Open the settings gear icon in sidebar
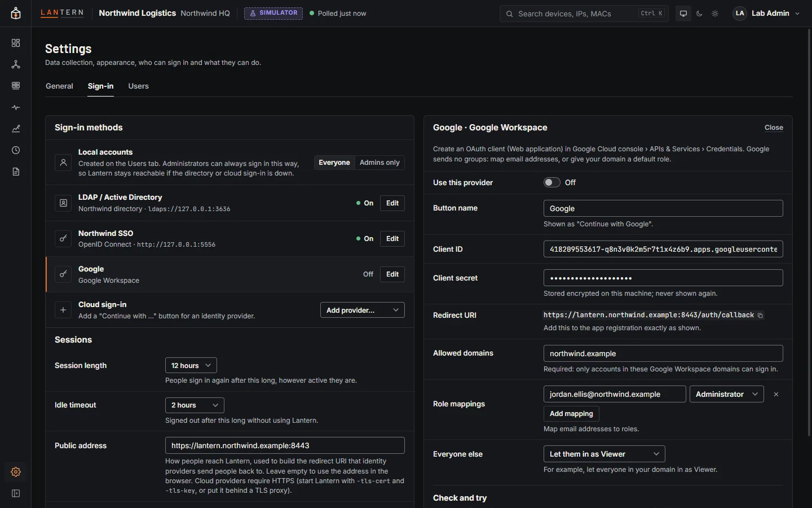The width and height of the screenshot is (812, 508). [16, 472]
